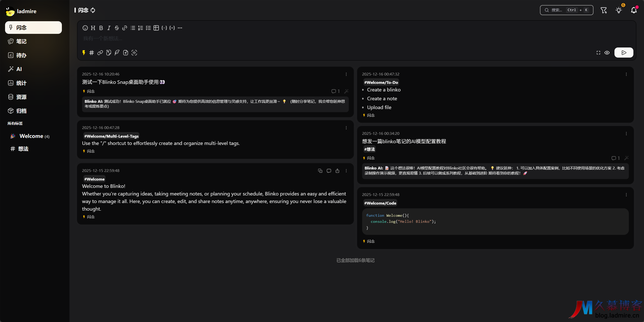Insert a checklist via the toolbar
Image resolution: width=644 pixels, height=322 pixels.
point(148,28)
